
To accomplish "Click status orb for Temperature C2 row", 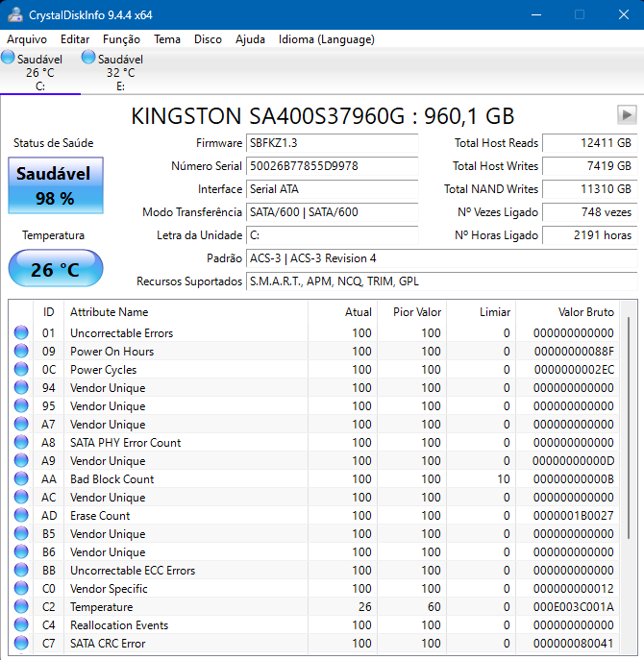I will click(21, 606).
